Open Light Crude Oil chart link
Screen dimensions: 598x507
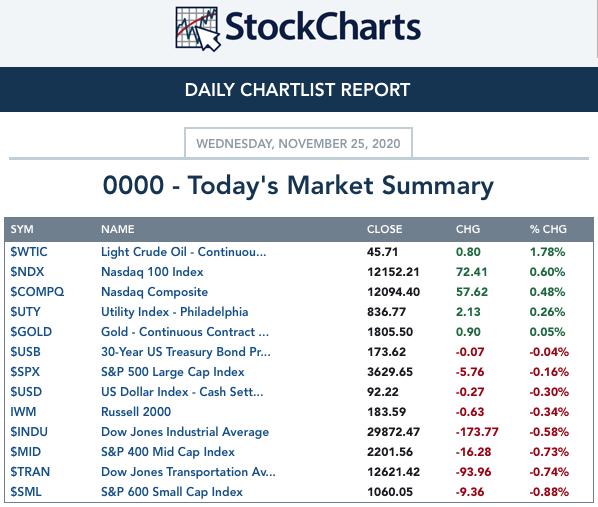(183, 252)
